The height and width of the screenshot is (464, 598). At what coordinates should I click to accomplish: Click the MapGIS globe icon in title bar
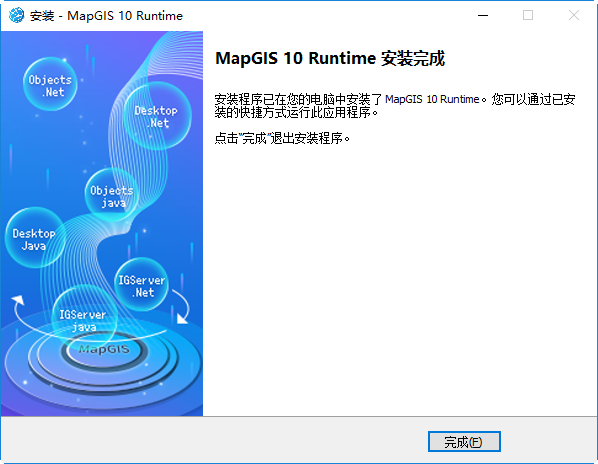(16, 15)
